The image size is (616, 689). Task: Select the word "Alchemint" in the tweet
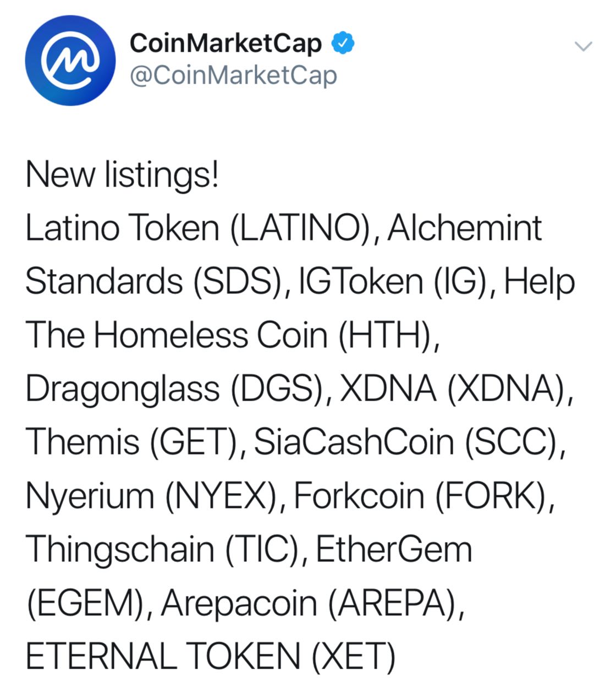(465, 228)
